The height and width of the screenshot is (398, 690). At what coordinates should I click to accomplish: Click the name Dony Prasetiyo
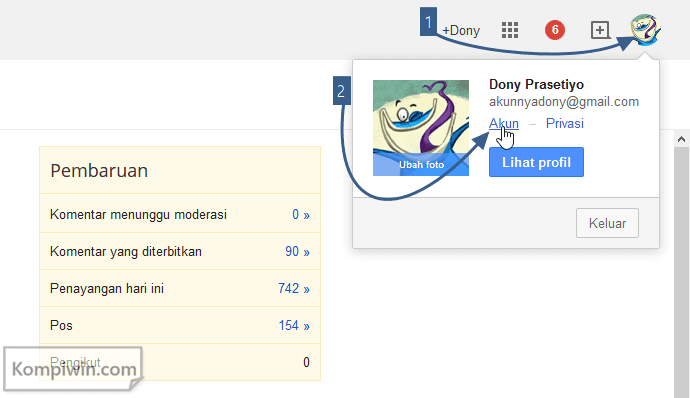(x=536, y=84)
